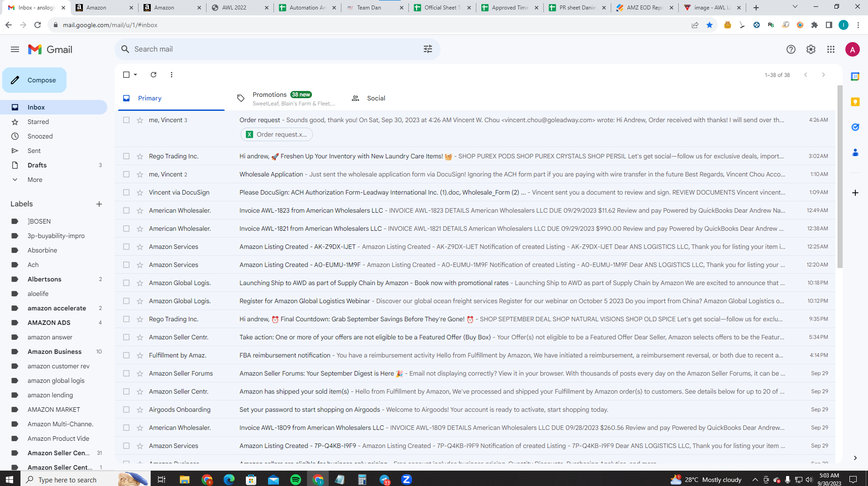
Task: Refresh the inbox
Action: [153, 75]
